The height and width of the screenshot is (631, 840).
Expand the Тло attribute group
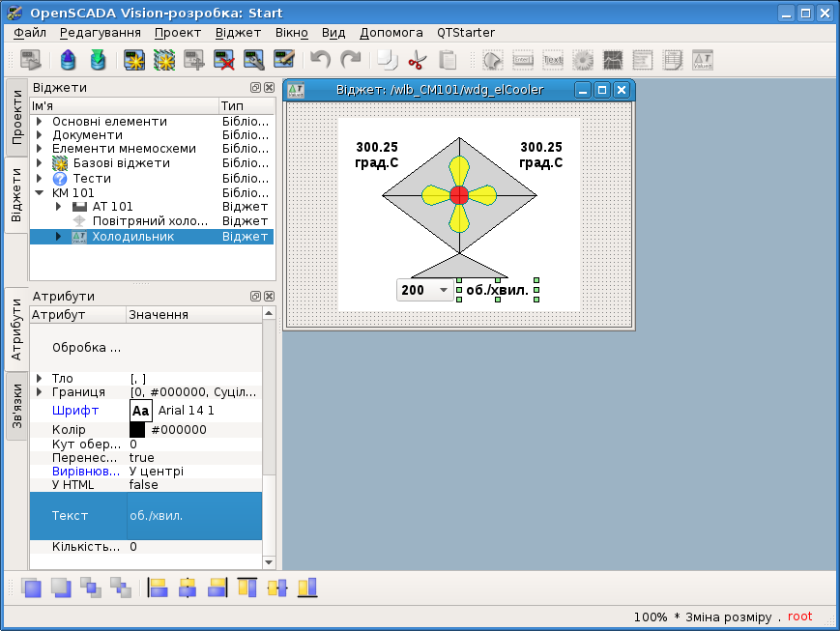[x=39, y=379]
